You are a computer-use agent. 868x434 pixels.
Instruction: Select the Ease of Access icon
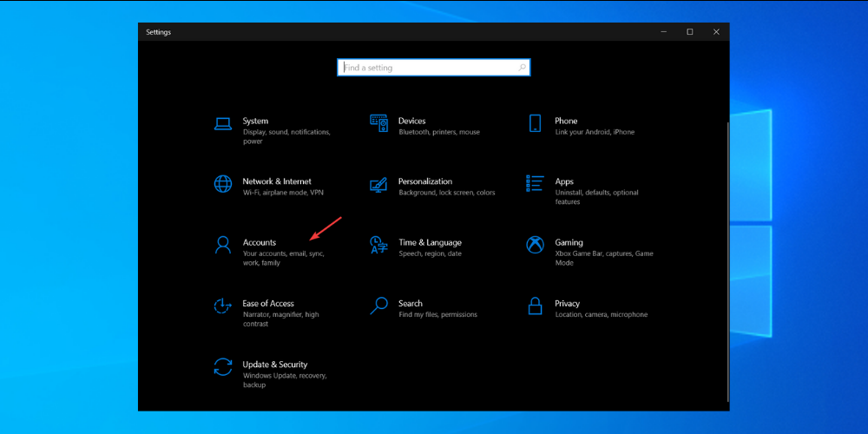222,306
